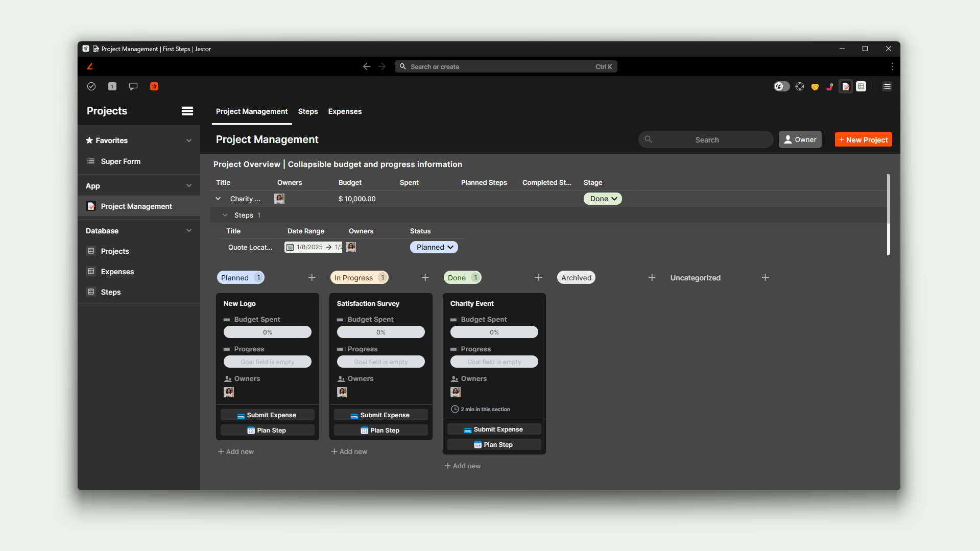
Task: Click Submit Expense on New Logo card
Action: coord(268,415)
